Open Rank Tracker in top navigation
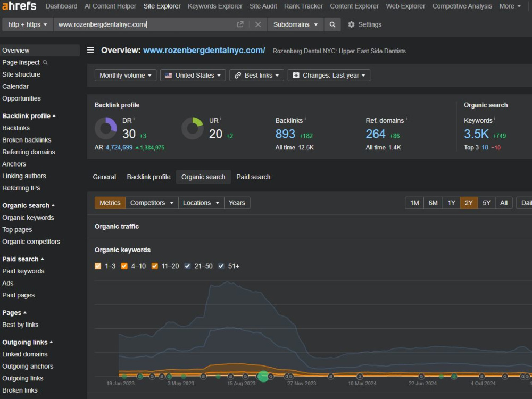532x399 pixels. [x=303, y=6]
